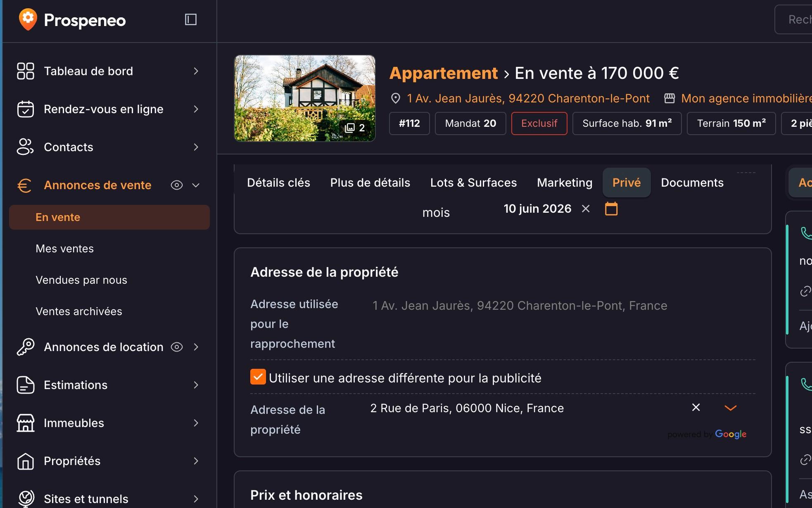The width and height of the screenshot is (812, 508).
Task: Collapse the sidebar panel toggle icon
Action: point(190,19)
